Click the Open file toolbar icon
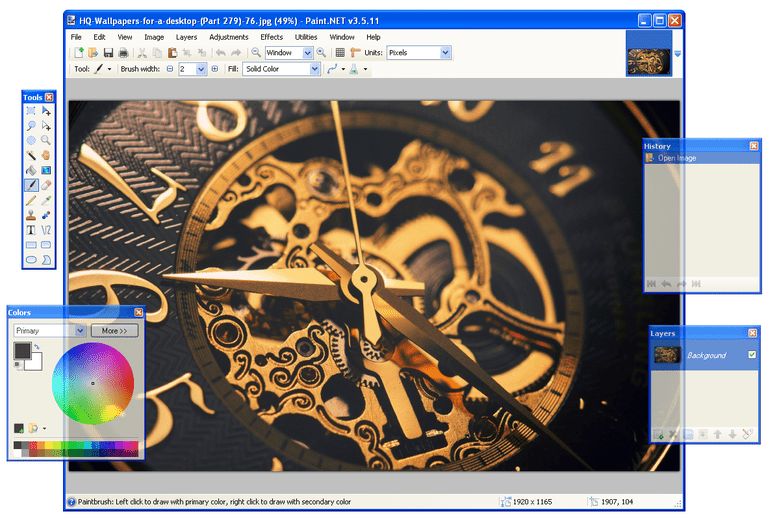This screenshot has width=768, height=518. [93, 52]
